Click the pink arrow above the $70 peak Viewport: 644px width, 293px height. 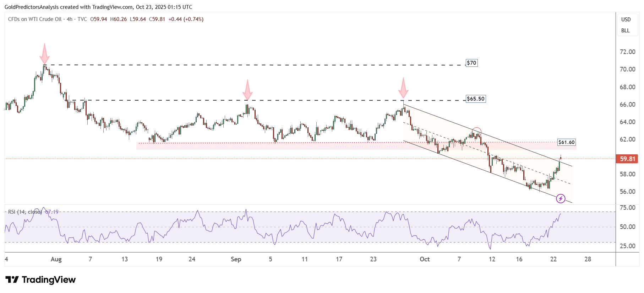44,54
